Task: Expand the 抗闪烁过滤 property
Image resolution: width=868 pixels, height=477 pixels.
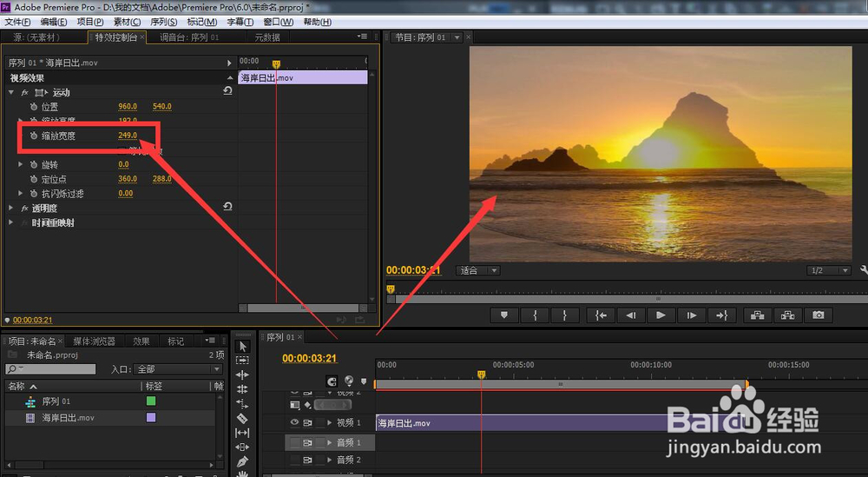Action: click(21, 194)
